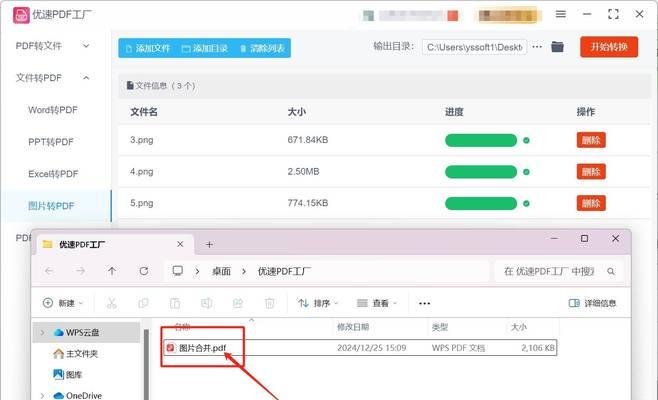658x400 pixels.
Task: Add a new Explorer tab
Action: 209,244
